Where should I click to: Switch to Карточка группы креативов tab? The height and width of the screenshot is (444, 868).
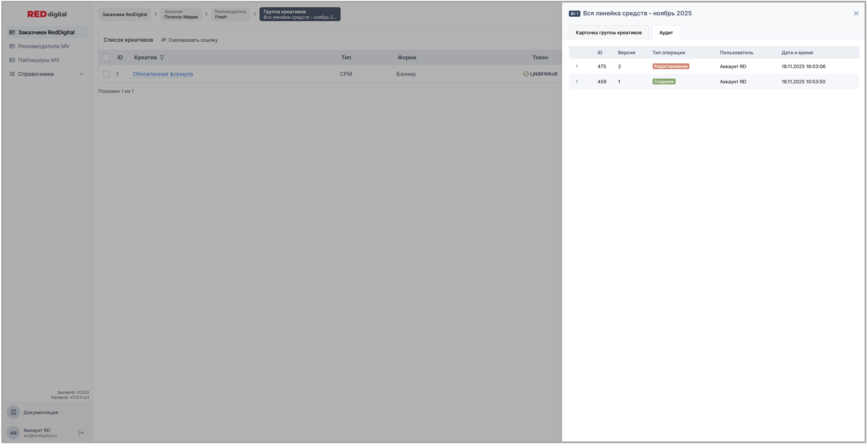click(x=608, y=33)
